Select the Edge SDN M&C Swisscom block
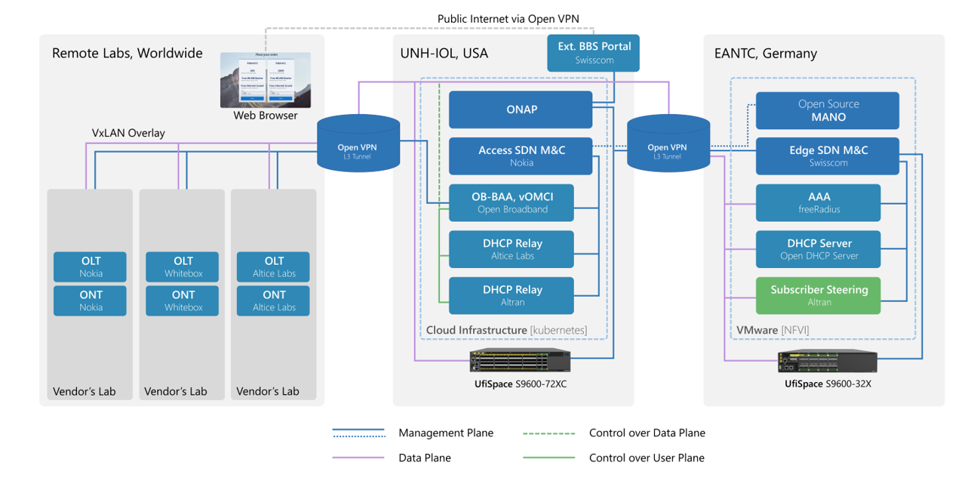This screenshot has height=487, width=980. pos(828,156)
